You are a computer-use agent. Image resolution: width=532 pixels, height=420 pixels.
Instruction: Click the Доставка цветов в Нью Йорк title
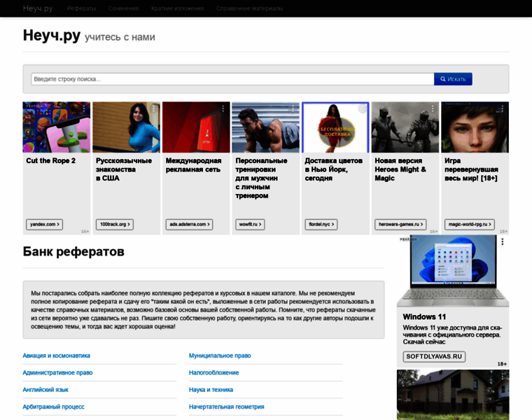click(x=333, y=169)
